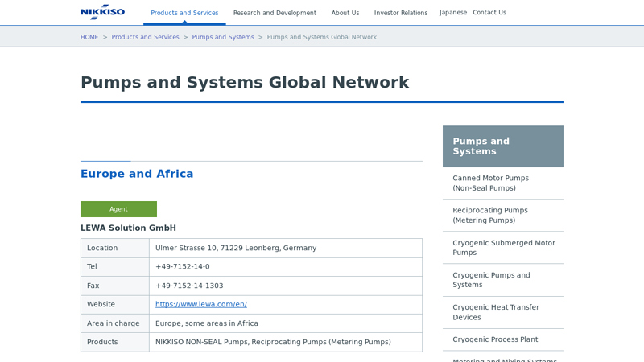
Task: Select the NIKKISO NON-SEAL Pumps products cell
Action: (286, 342)
